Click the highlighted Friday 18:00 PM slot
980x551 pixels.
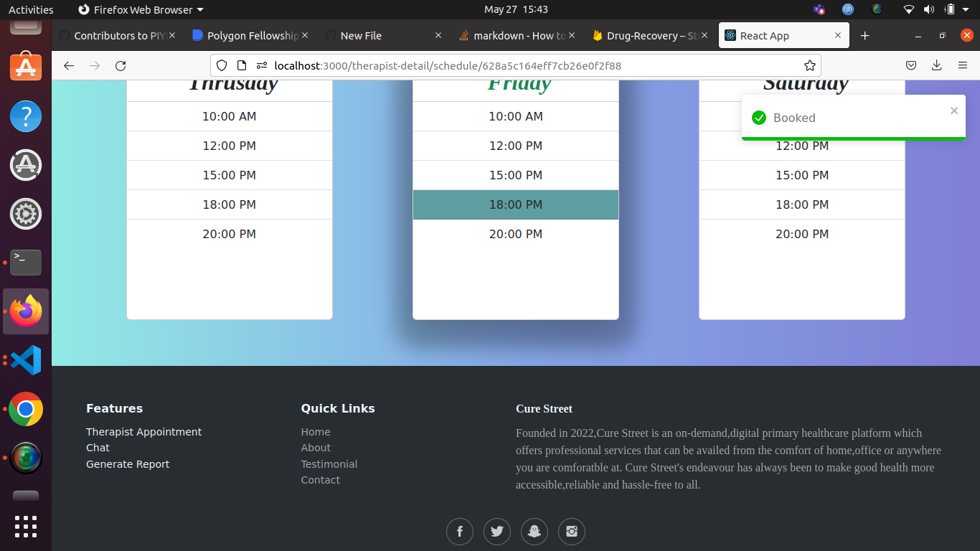(x=516, y=204)
